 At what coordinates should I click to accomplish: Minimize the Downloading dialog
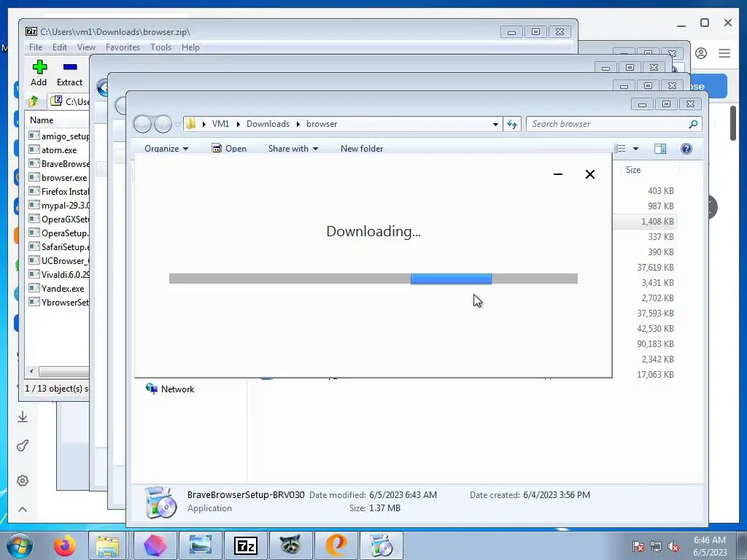pyautogui.click(x=558, y=174)
